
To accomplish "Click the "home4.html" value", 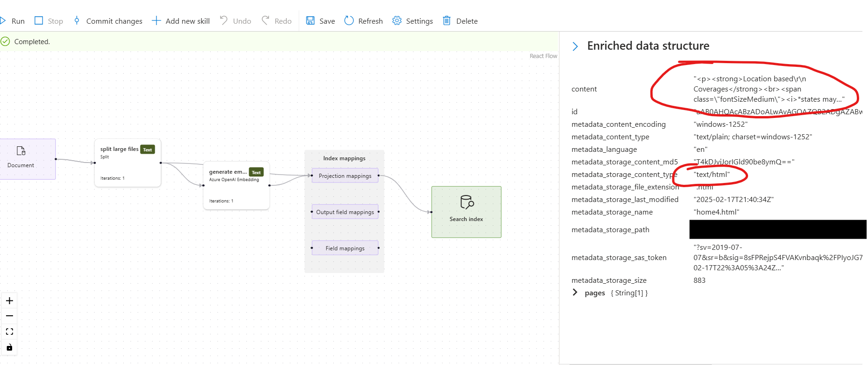I will (x=716, y=212).
